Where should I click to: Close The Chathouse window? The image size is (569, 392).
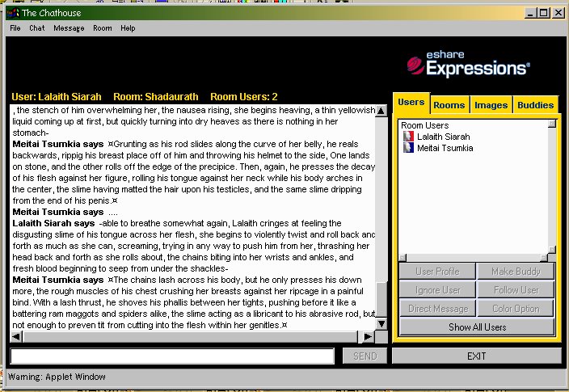coord(558,13)
